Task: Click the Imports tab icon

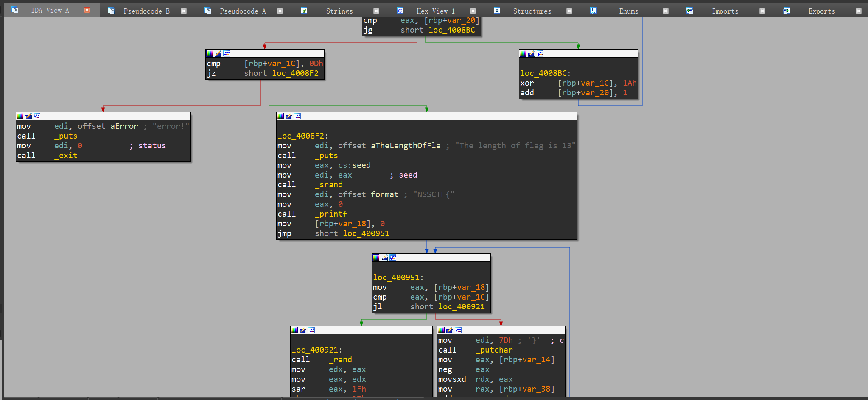Action: [690, 11]
